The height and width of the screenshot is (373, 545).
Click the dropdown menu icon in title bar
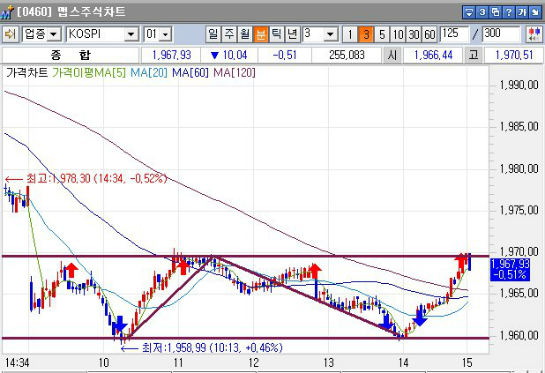[469, 13]
